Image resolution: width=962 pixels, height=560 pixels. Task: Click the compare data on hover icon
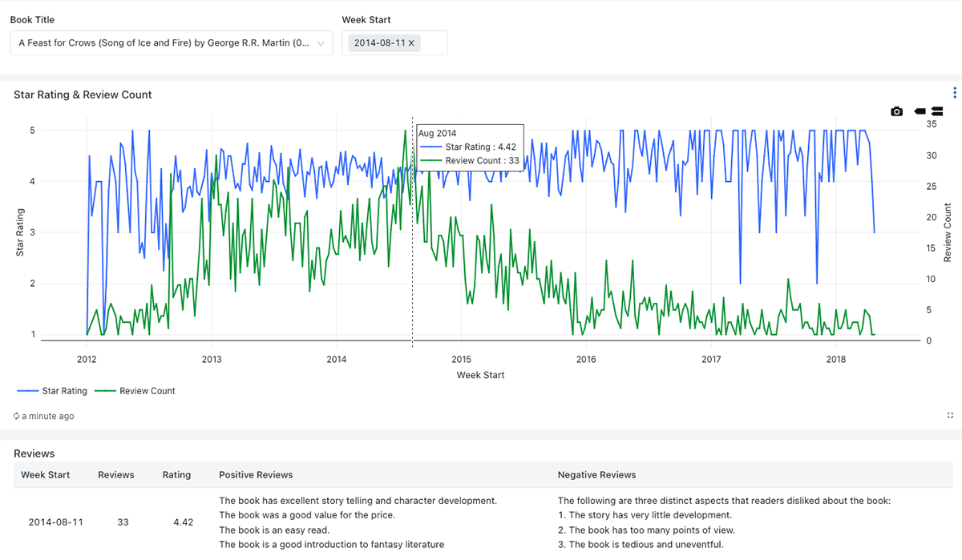[x=936, y=111]
